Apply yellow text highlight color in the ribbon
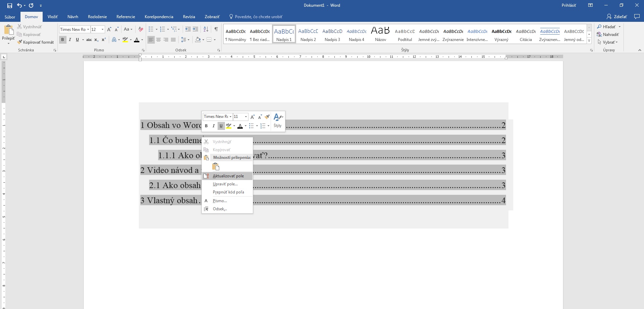The width and height of the screenshot is (644, 309). click(x=125, y=40)
